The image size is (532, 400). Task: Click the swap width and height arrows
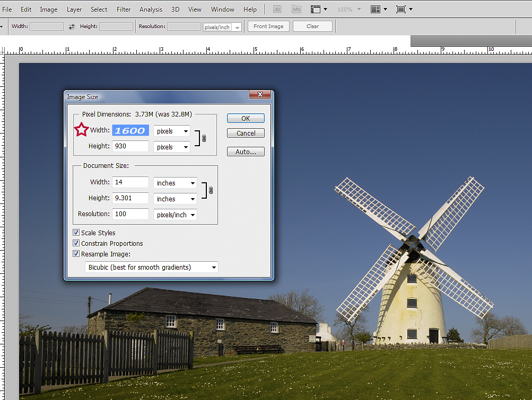click(x=72, y=26)
